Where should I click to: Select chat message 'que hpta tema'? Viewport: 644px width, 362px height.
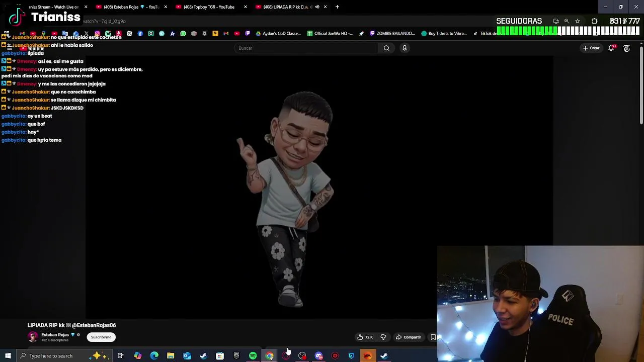coord(44,140)
